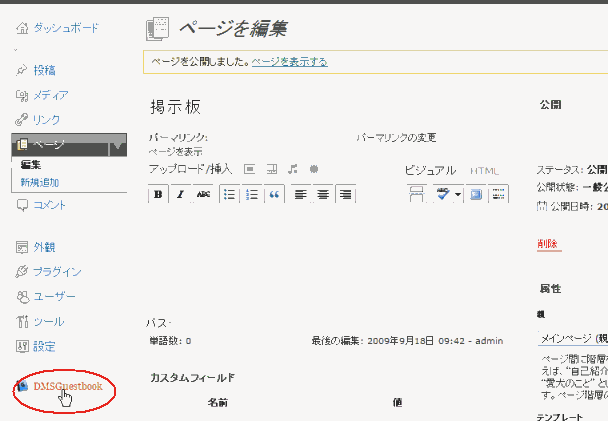Open the プラグイン menu item
The image size is (608, 421).
[x=57, y=272]
